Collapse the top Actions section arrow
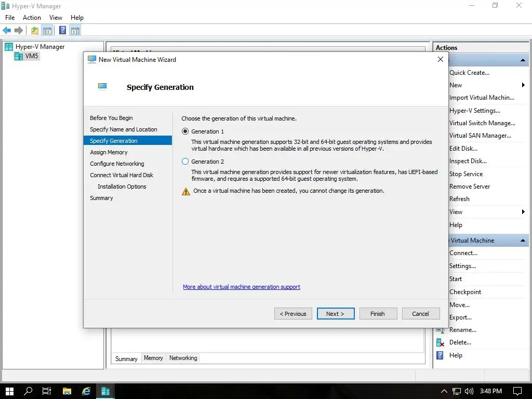The height and width of the screenshot is (399, 532). [x=523, y=60]
